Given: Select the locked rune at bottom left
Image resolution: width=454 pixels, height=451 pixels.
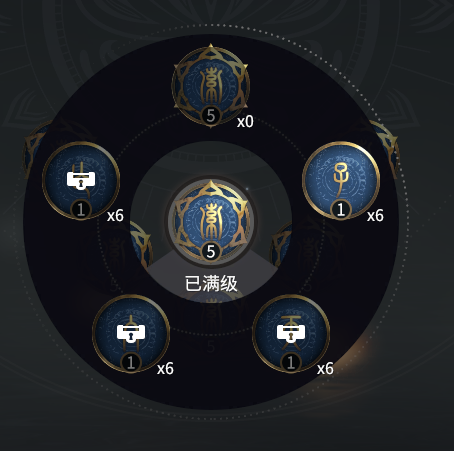Looking at the screenshot, I should click(131, 334).
